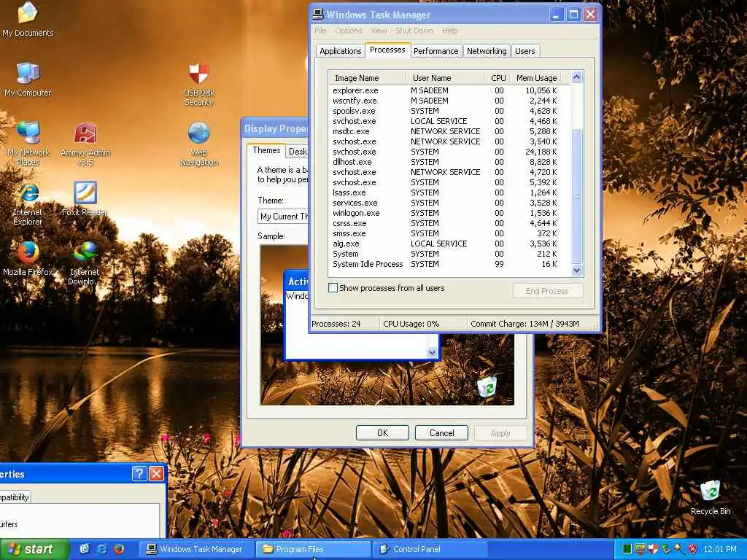Select the My Network Places icon

click(x=28, y=144)
